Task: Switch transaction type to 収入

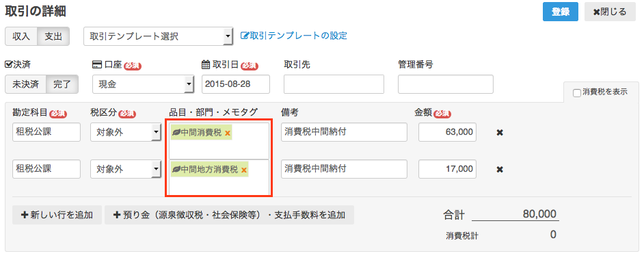Action: pos(21,36)
